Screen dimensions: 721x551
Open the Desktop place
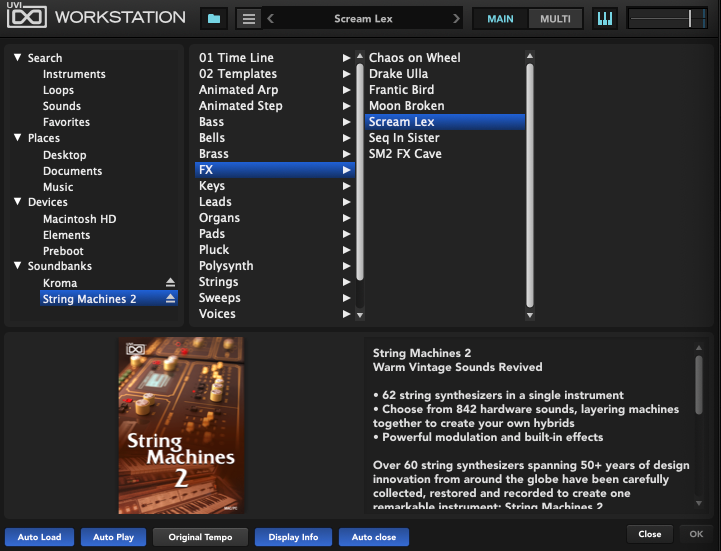click(65, 155)
